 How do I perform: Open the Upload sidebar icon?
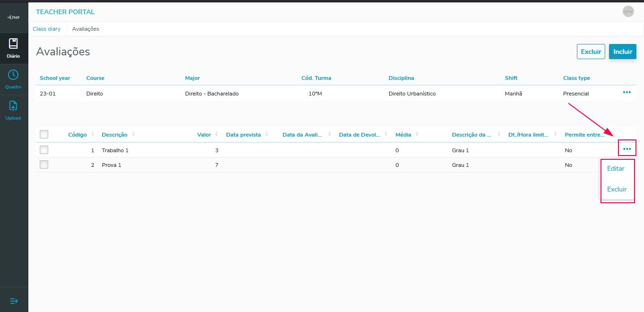click(13, 105)
